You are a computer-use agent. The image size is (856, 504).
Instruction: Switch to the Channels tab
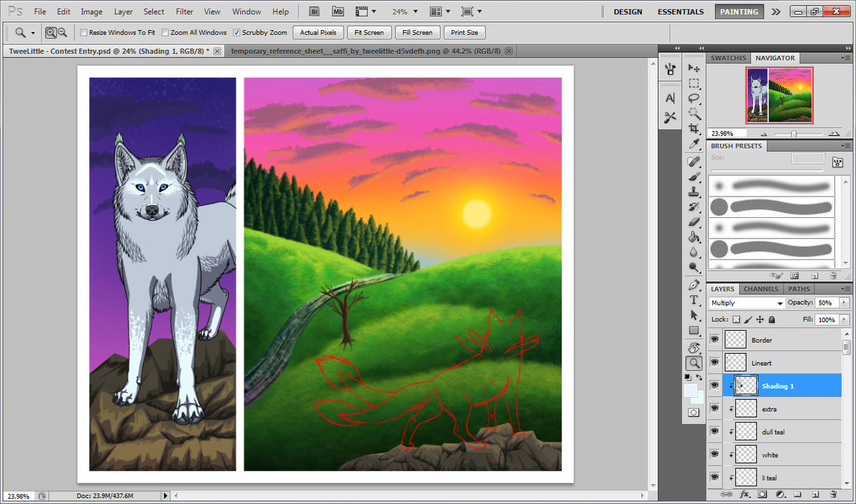(x=761, y=289)
